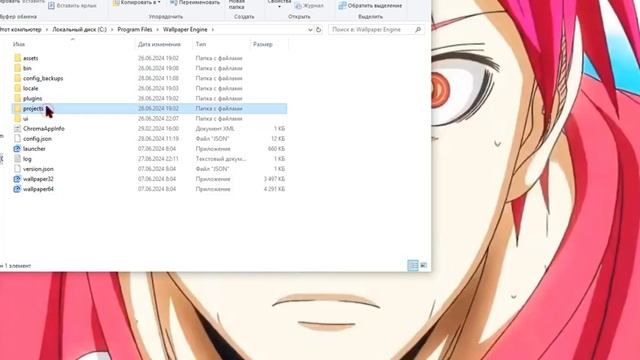Select the config_backups folder name

click(43, 78)
